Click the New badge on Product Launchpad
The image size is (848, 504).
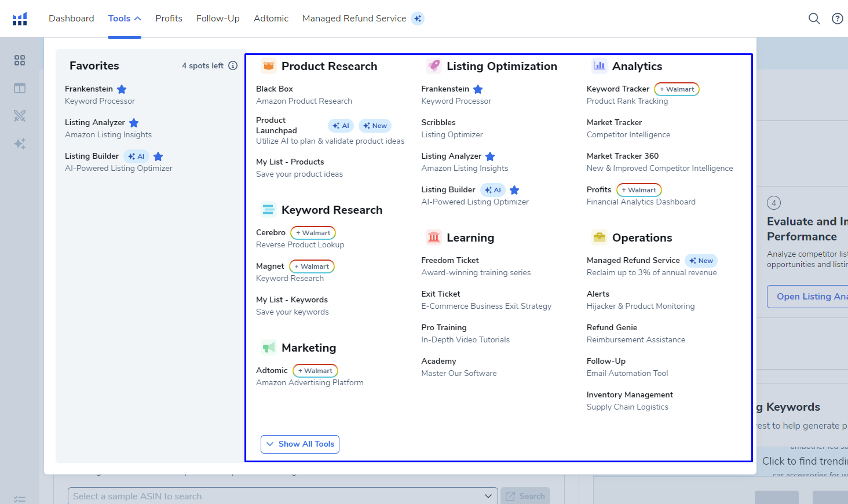pyautogui.click(x=375, y=126)
